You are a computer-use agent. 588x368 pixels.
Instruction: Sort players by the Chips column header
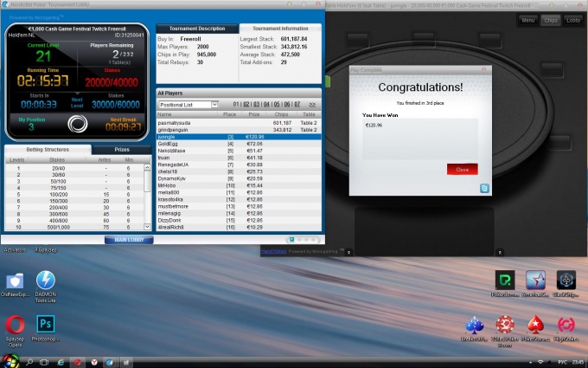pyautogui.click(x=281, y=114)
